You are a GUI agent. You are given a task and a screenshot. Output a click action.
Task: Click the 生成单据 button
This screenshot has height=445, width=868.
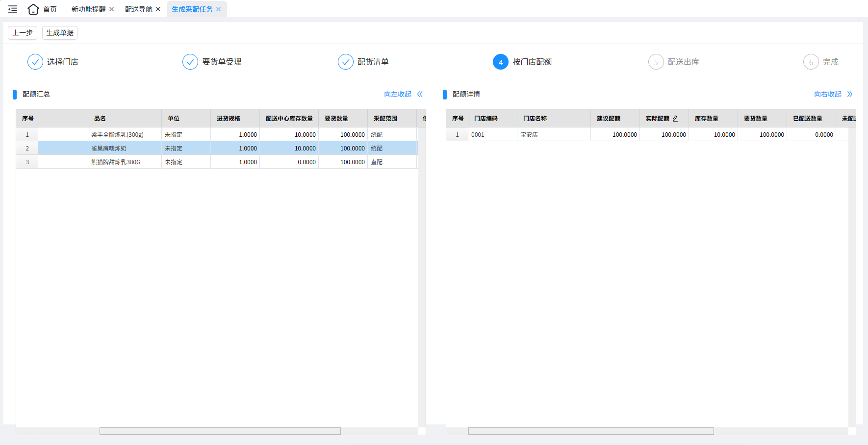coord(60,33)
